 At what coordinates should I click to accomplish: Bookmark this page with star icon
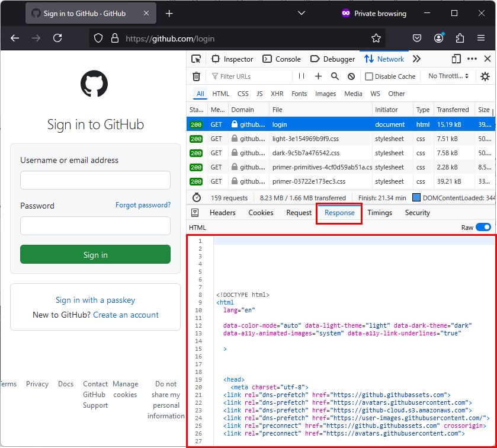coord(376,38)
